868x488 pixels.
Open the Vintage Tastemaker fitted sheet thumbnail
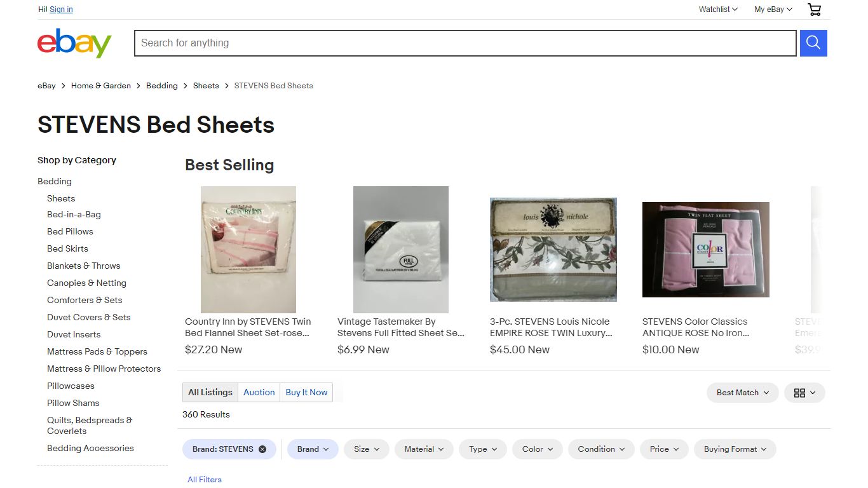[x=401, y=250]
